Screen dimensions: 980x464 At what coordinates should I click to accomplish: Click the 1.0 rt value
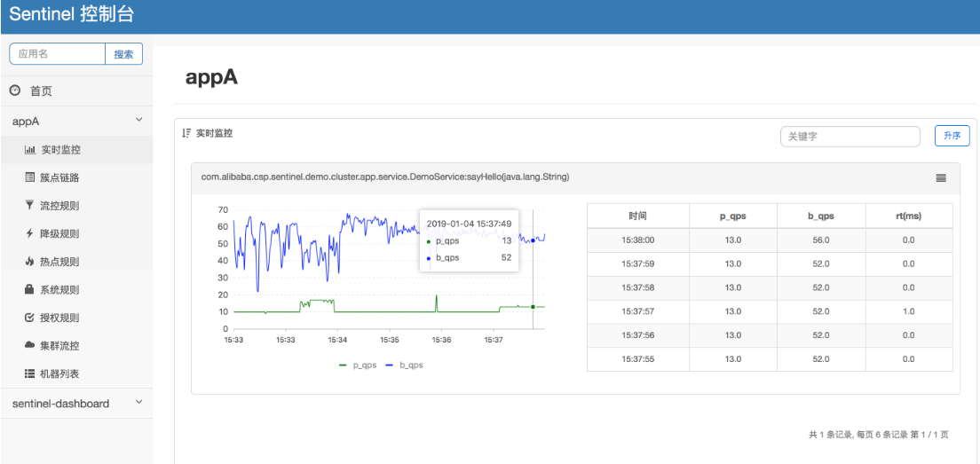tap(909, 311)
